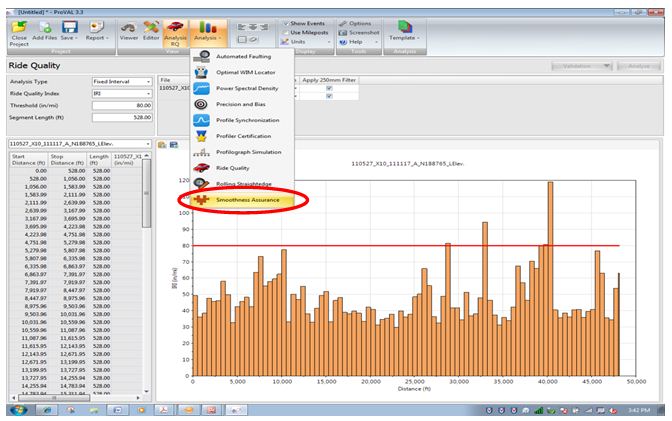The image size is (672, 421).
Task: Toggle second row Apply 250mm Filter checkbox
Action: point(329,96)
